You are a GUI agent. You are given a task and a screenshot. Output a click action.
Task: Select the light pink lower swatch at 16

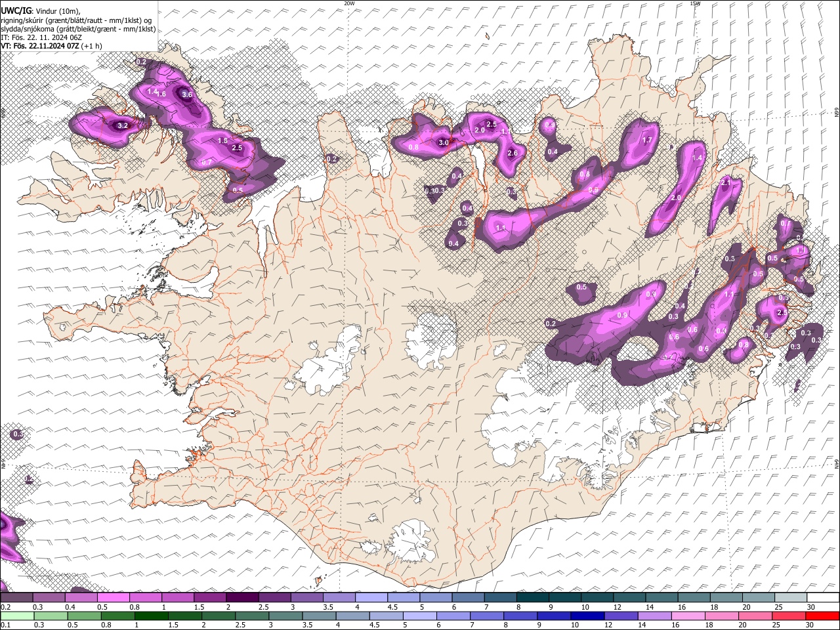click(x=688, y=616)
